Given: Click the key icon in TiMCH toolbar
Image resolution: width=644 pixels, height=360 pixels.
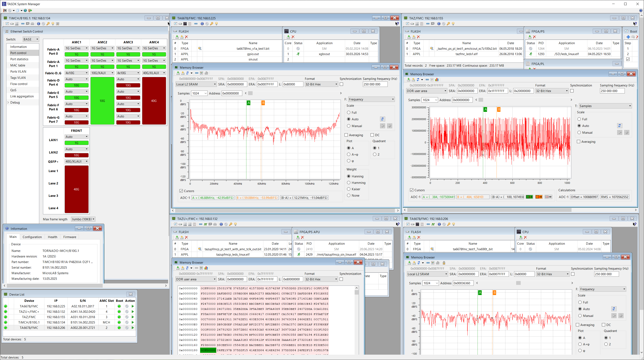Looking at the screenshot, I should coord(48,24).
